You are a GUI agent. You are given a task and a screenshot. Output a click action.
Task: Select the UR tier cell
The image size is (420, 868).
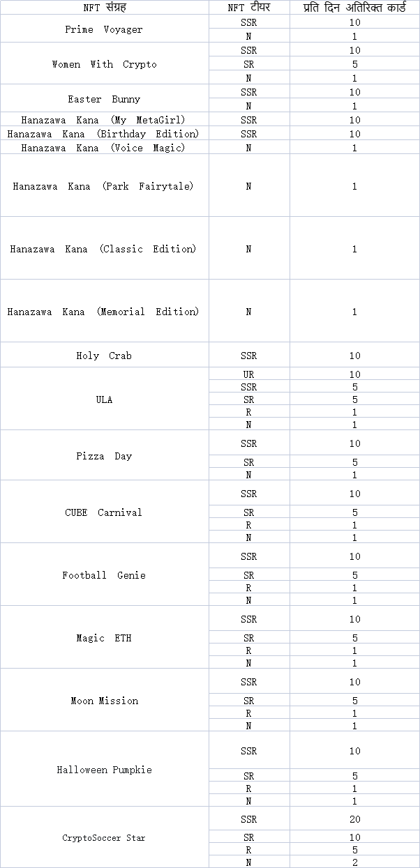(x=248, y=374)
